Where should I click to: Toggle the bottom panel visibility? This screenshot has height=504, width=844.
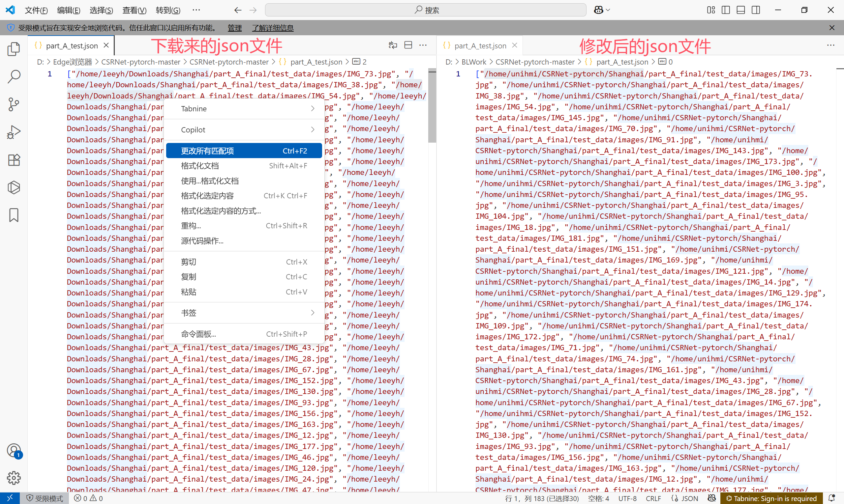click(x=740, y=10)
